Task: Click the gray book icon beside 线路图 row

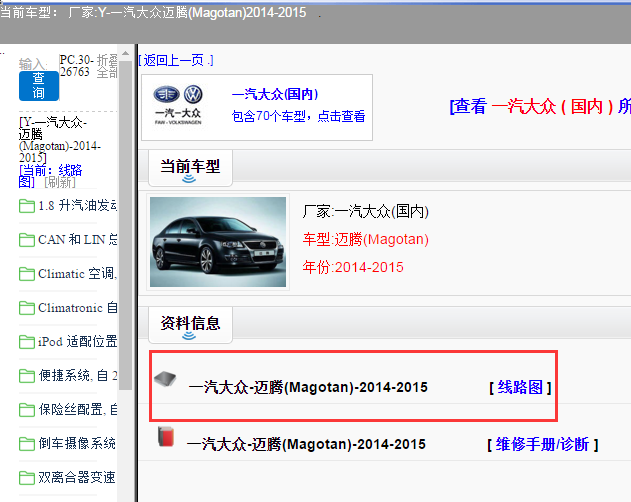Action: (x=165, y=378)
